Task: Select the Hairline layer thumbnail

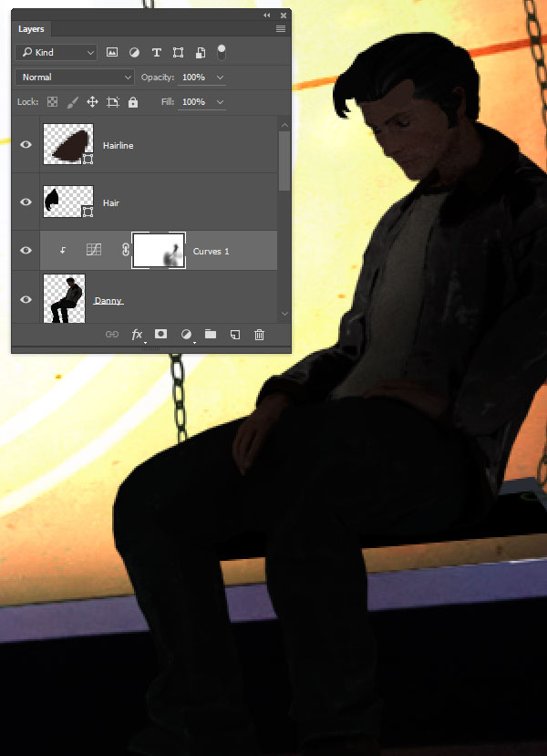Action: tap(68, 144)
